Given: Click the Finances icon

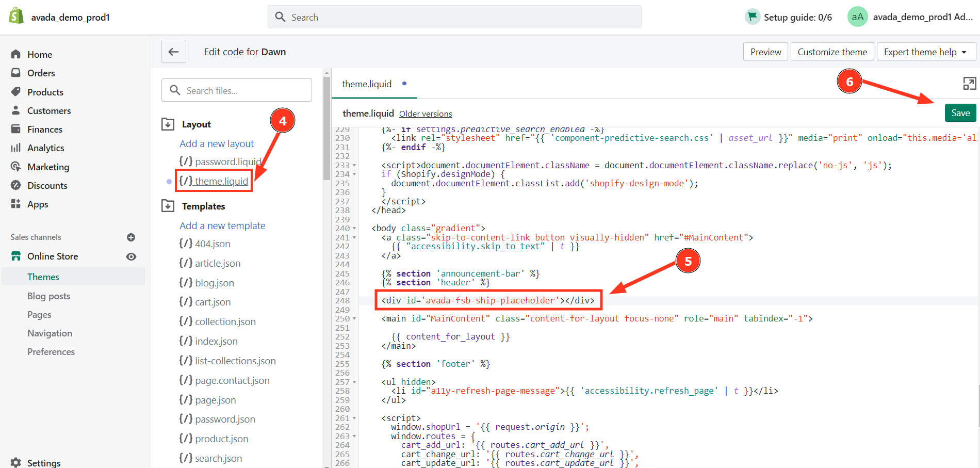Looking at the screenshot, I should click(16, 129).
